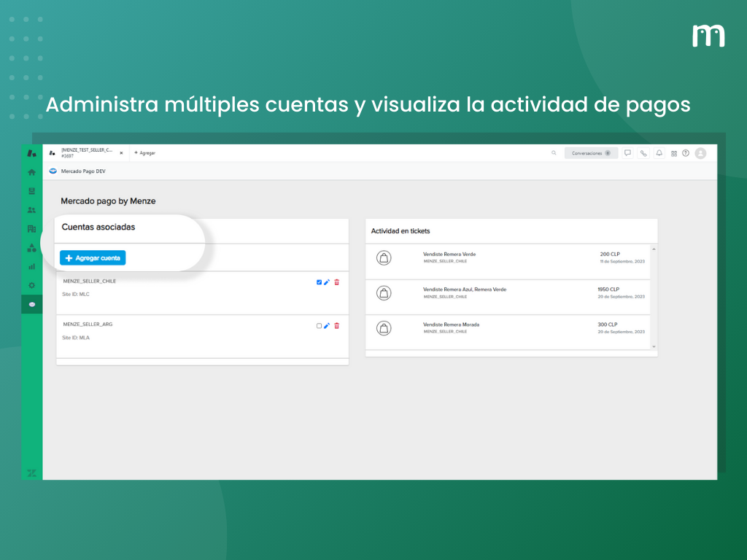The height and width of the screenshot is (560, 747).
Task: Select the Mercado Pago DEV tab
Action: 77,171
